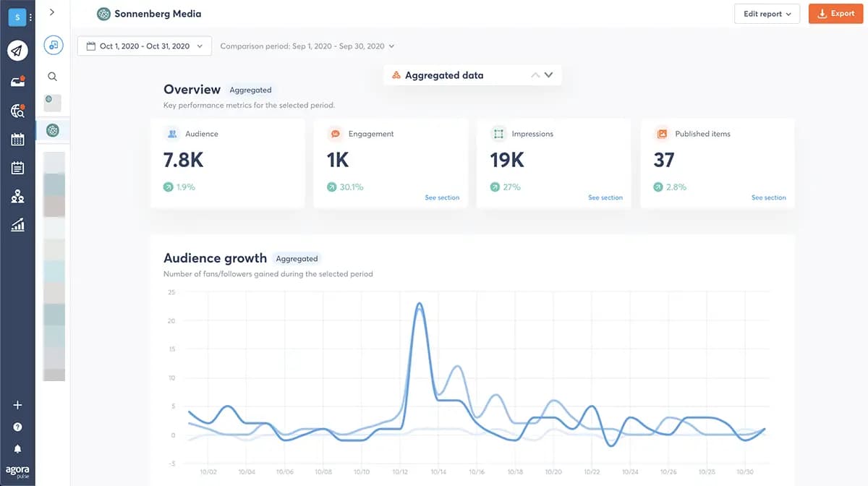Open the Publishing paper plane icon
Viewport: 868px width, 486px height.
coord(17,50)
